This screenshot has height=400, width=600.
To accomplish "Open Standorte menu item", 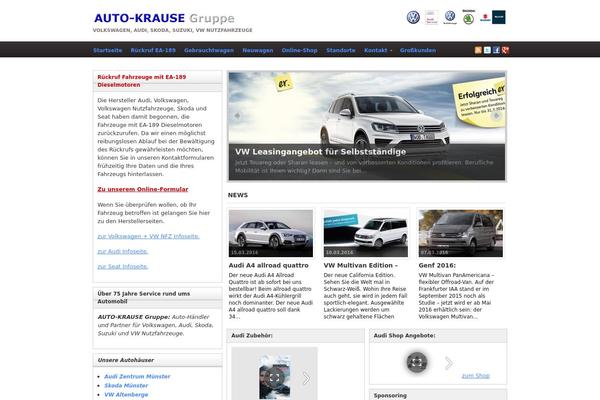I will tap(341, 50).
